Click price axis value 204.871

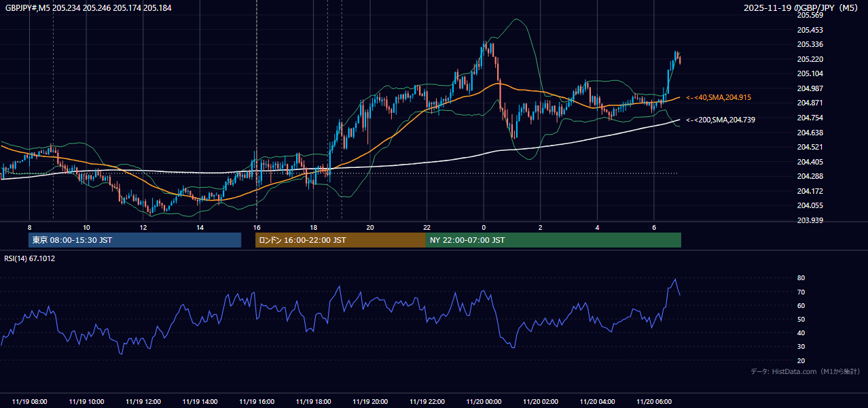pyautogui.click(x=809, y=103)
